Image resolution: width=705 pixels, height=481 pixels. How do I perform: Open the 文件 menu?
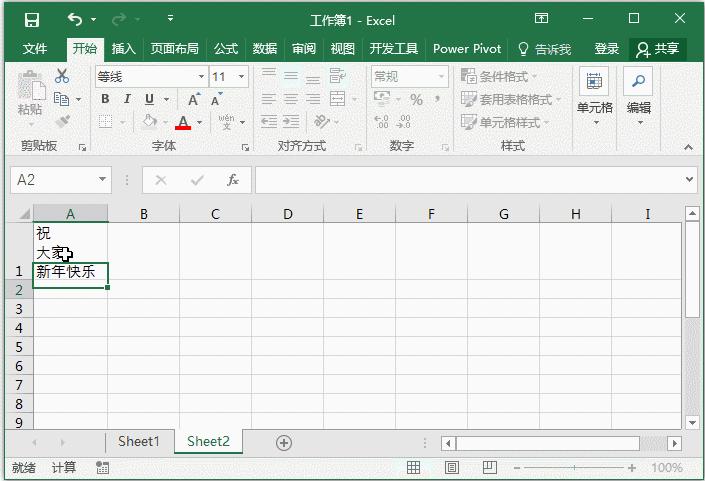pos(35,49)
